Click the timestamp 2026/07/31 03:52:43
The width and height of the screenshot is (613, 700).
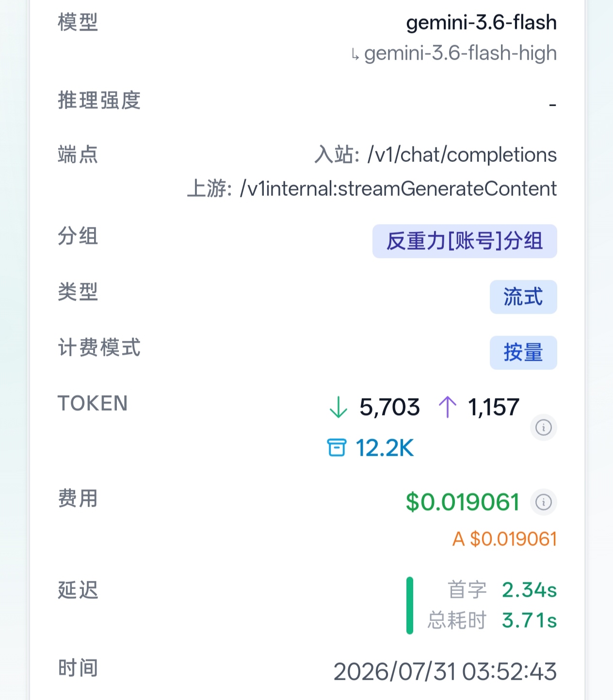445,672
